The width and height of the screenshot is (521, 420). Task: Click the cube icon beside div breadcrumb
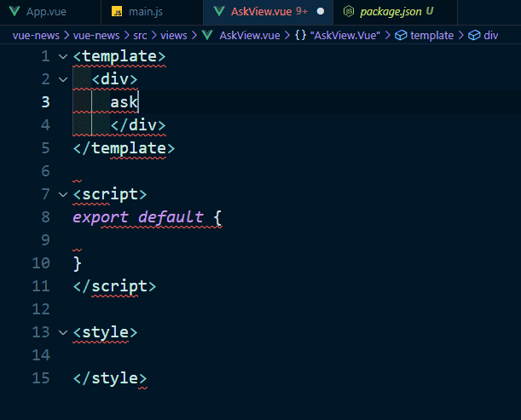[473, 36]
